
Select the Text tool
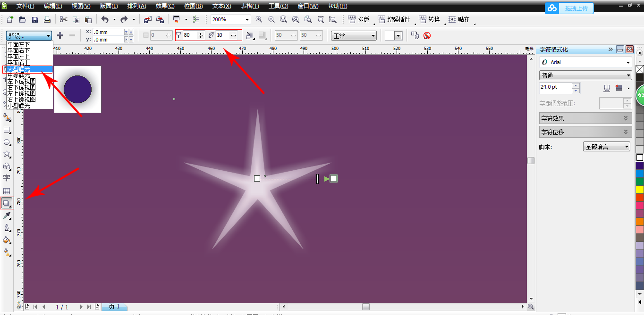7,178
